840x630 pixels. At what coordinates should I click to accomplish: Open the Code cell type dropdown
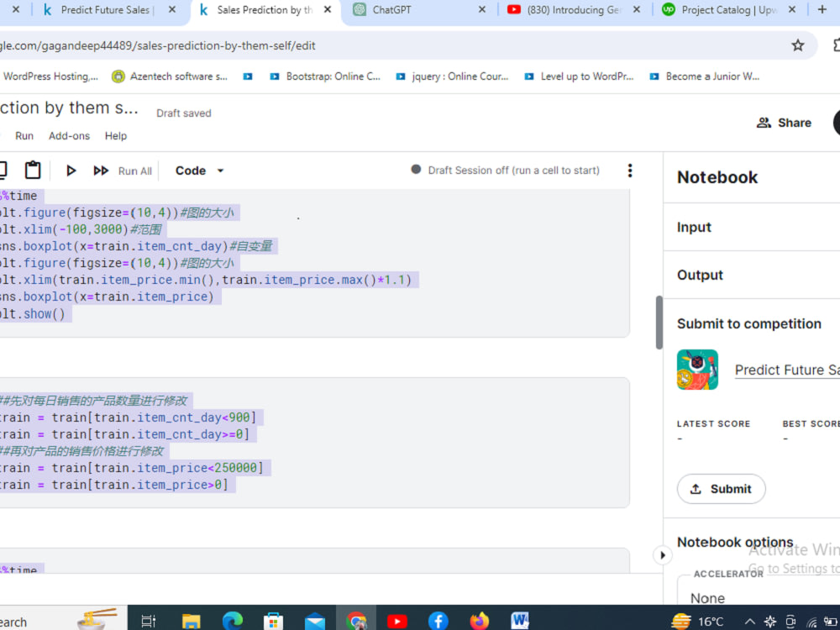point(199,171)
